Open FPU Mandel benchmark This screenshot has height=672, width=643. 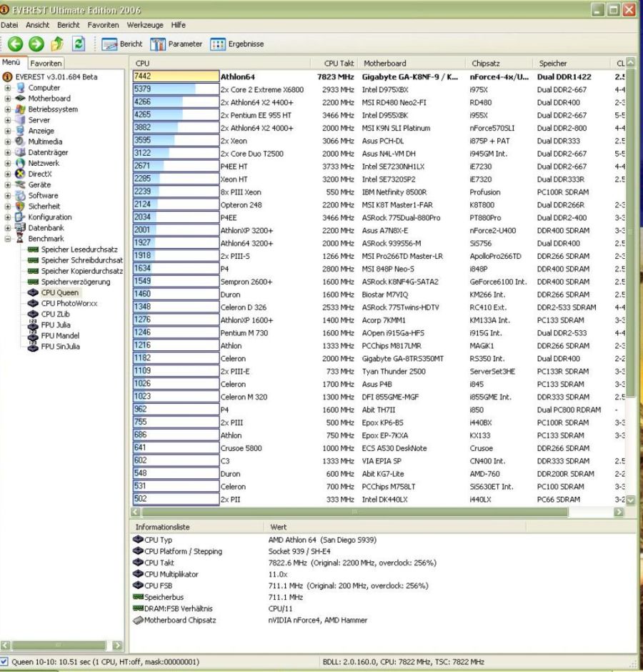point(53,335)
